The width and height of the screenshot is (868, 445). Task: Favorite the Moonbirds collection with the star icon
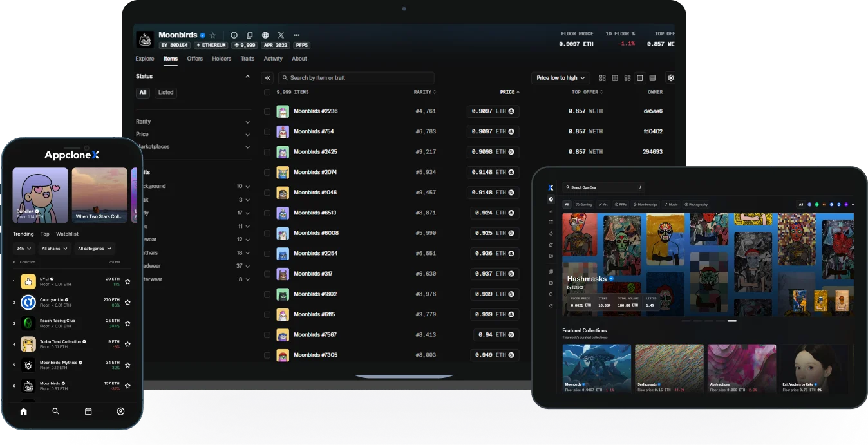(x=213, y=35)
